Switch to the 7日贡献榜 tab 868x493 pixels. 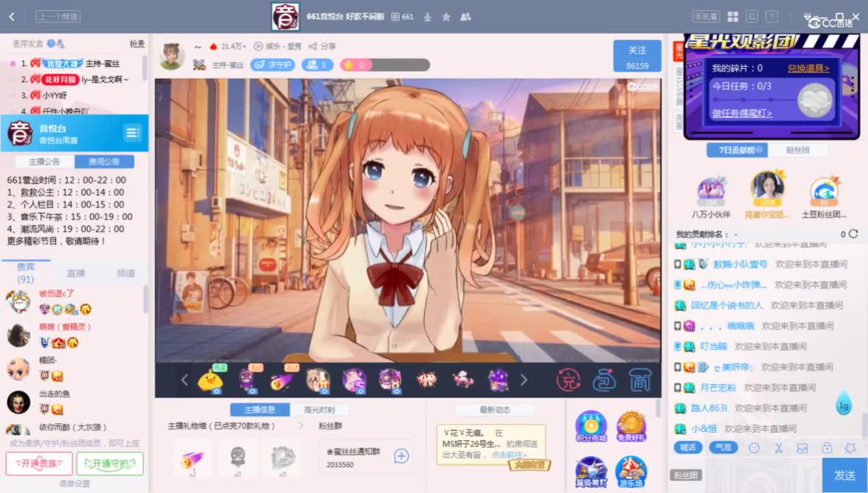tap(737, 150)
